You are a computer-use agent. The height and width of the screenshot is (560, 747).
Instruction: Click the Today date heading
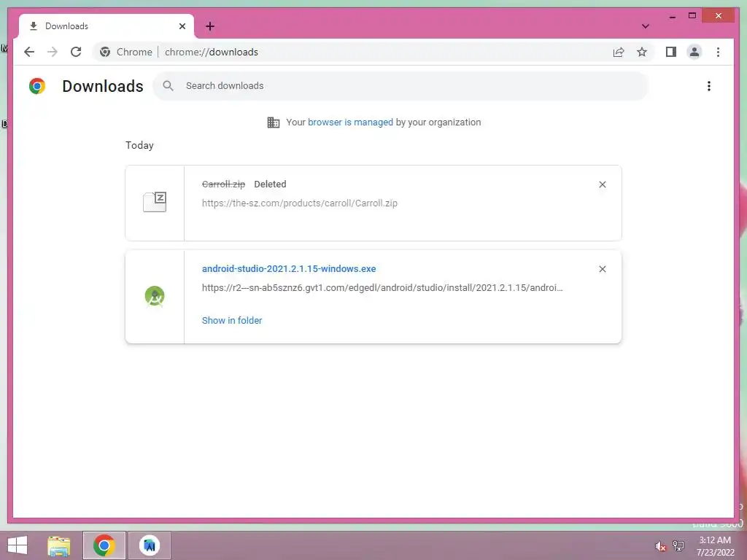click(x=139, y=145)
